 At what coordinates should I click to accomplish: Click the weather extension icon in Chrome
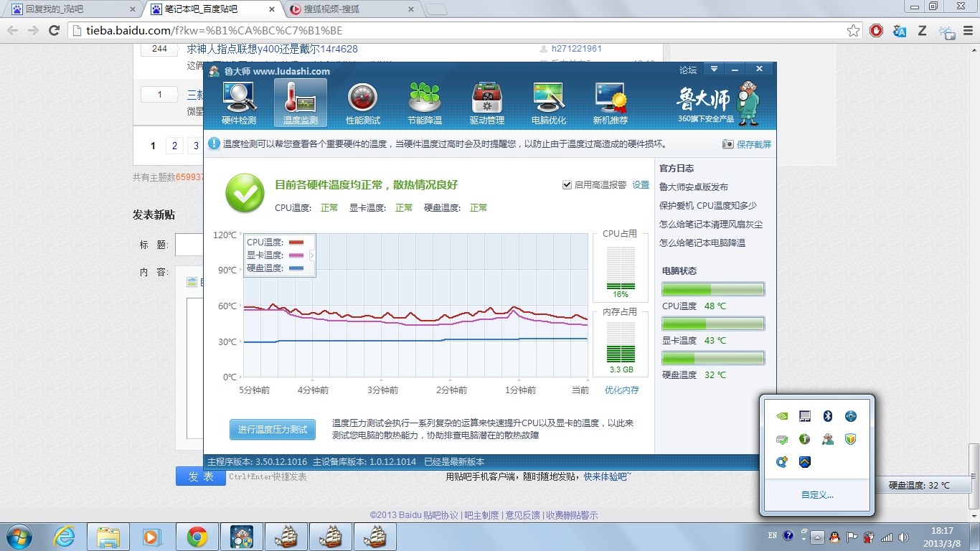(x=947, y=32)
